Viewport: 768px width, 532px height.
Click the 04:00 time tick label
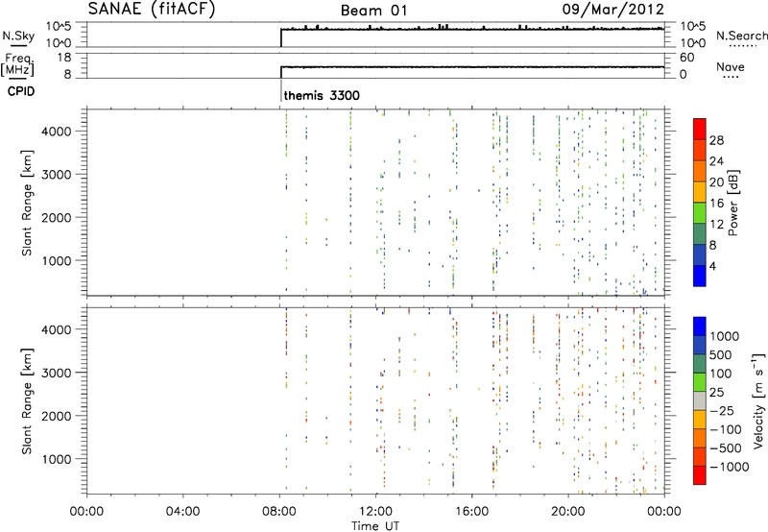coord(183,512)
